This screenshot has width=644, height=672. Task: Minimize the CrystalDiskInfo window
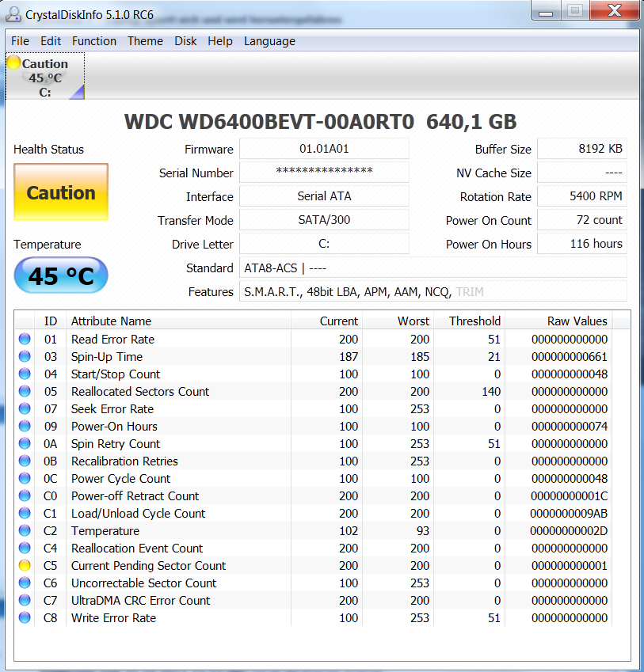pyautogui.click(x=546, y=11)
